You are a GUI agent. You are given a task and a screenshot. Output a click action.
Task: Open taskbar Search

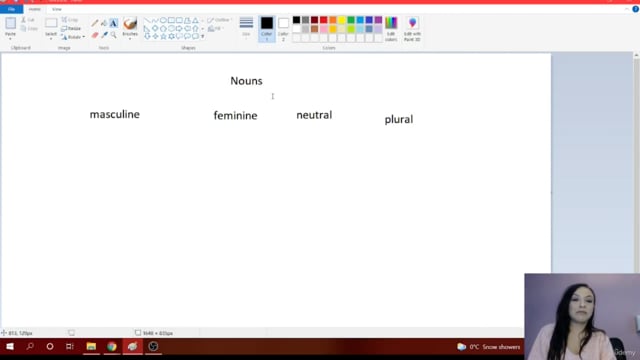tap(30, 347)
